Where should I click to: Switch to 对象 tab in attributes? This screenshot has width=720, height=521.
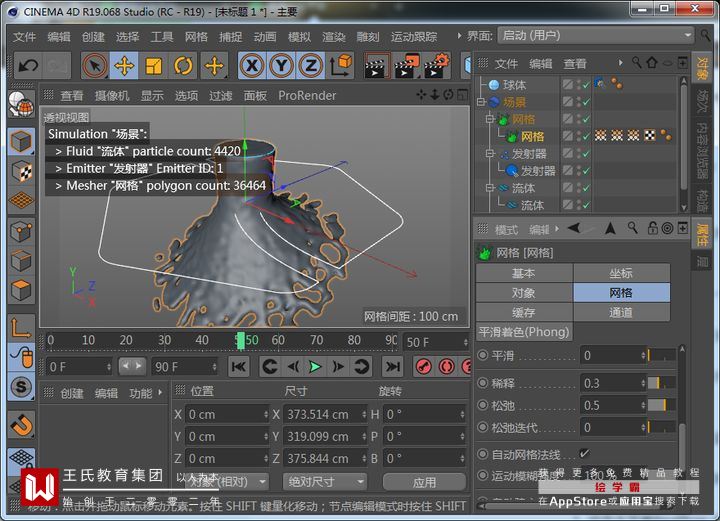(524, 293)
